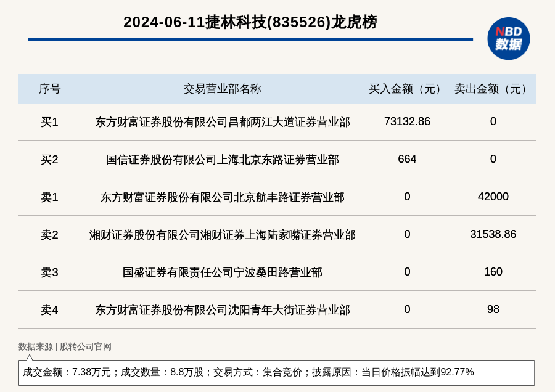Click sell amount 0 in 买2 row

(493, 159)
